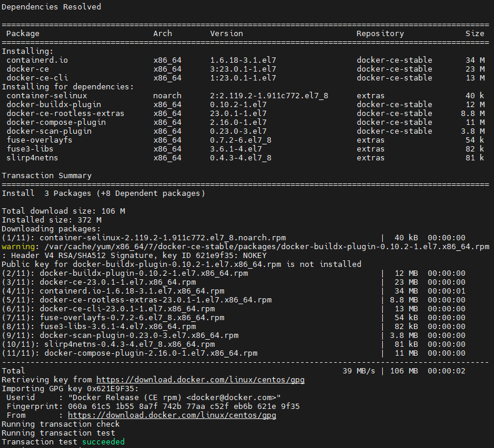Click download line (8/11) fuse3-libs rpm
Image resolution: width=494 pixels, height=448 pixels.
[234, 327]
